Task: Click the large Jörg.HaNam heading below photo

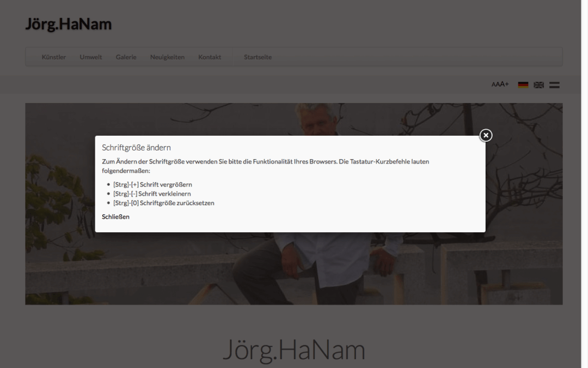Action: point(294,349)
